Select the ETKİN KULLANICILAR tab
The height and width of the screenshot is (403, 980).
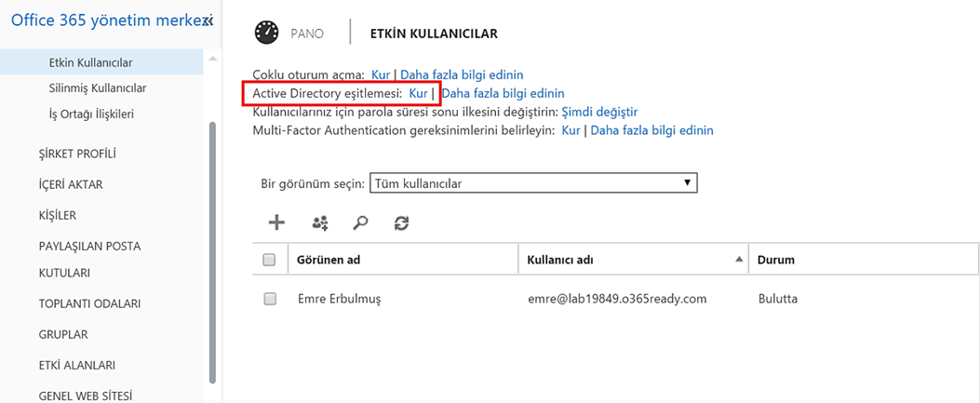tap(434, 34)
